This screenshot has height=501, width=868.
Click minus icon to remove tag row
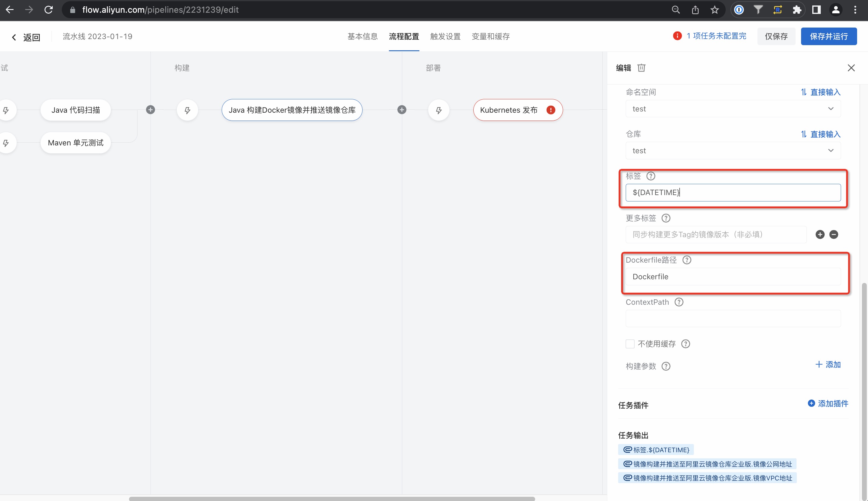click(833, 235)
